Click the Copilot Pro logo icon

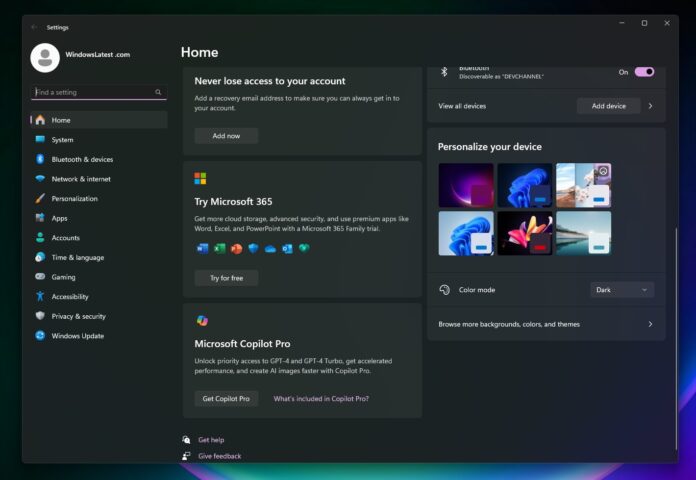point(202,320)
